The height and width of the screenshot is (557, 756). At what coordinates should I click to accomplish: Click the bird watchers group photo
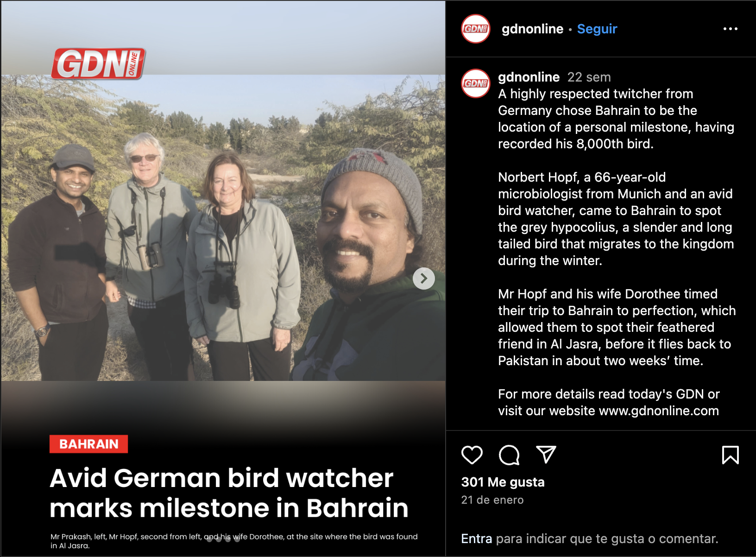tap(223, 228)
